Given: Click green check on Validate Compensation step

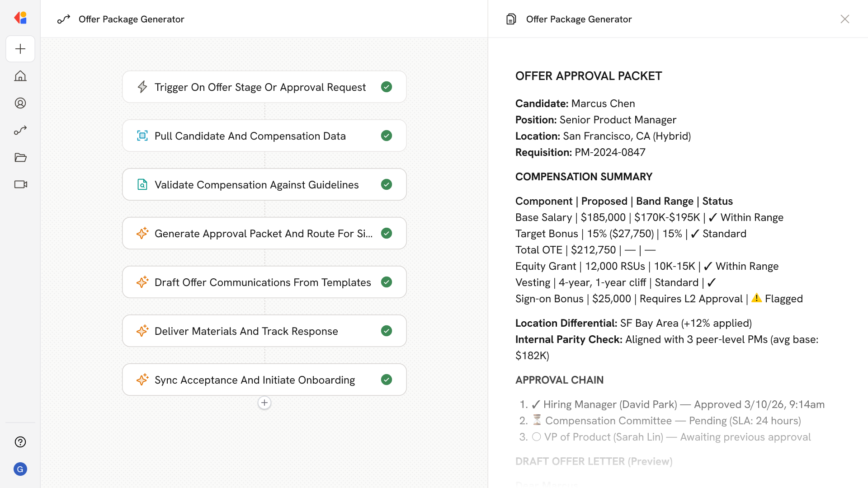Looking at the screenshot, I should click(387, 184).
